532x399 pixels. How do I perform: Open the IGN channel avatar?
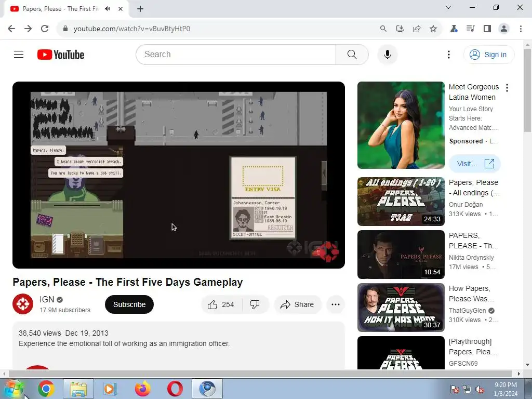(23, 304)
